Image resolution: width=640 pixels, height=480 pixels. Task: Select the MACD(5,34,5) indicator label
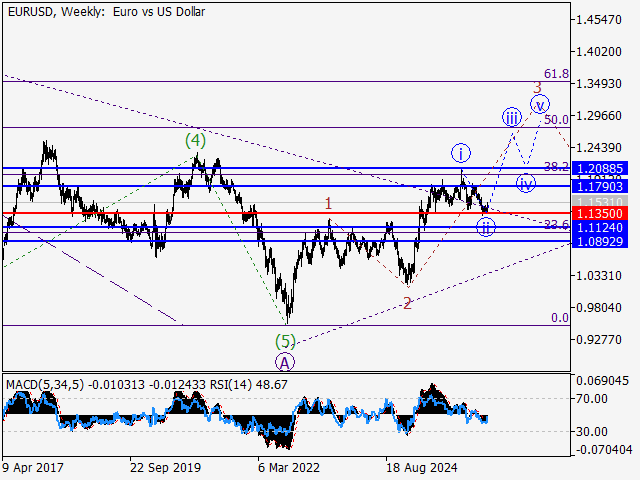(x=45, y=385)
